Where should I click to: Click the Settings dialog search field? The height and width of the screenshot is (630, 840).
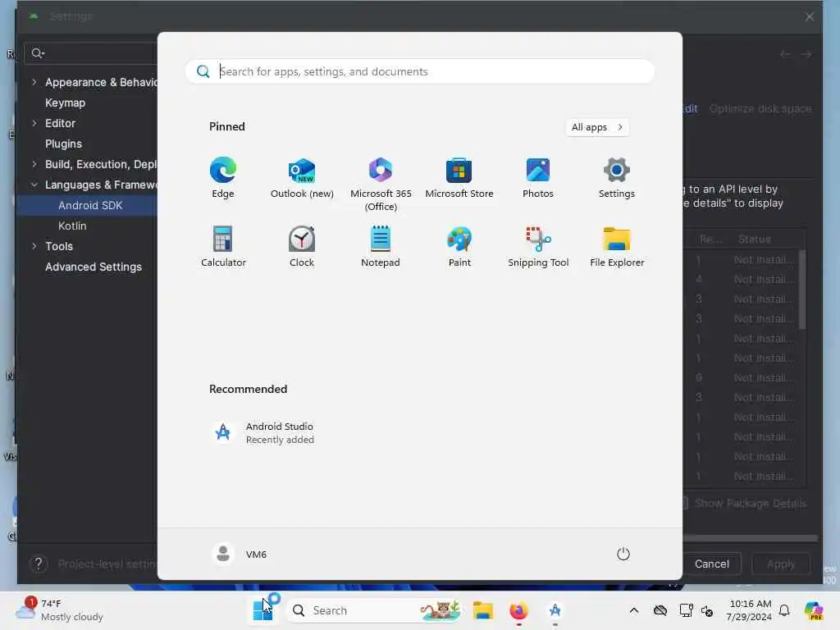tap(91, 53)
